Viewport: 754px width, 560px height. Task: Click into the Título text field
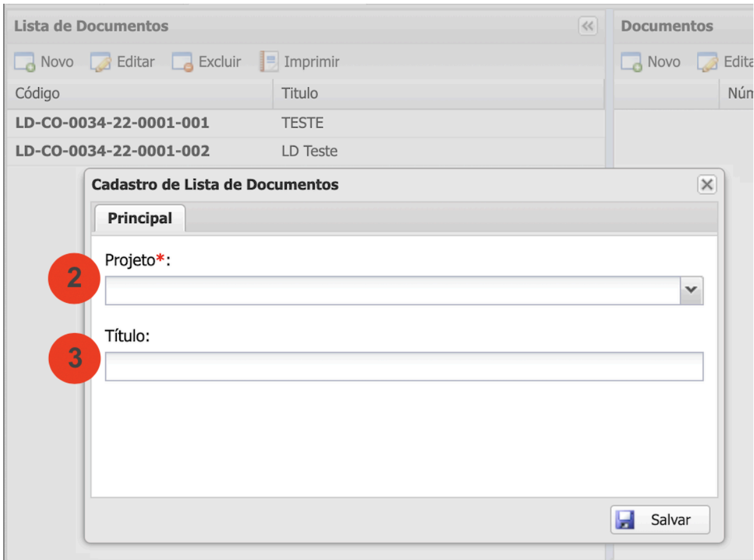coord(404,367)
